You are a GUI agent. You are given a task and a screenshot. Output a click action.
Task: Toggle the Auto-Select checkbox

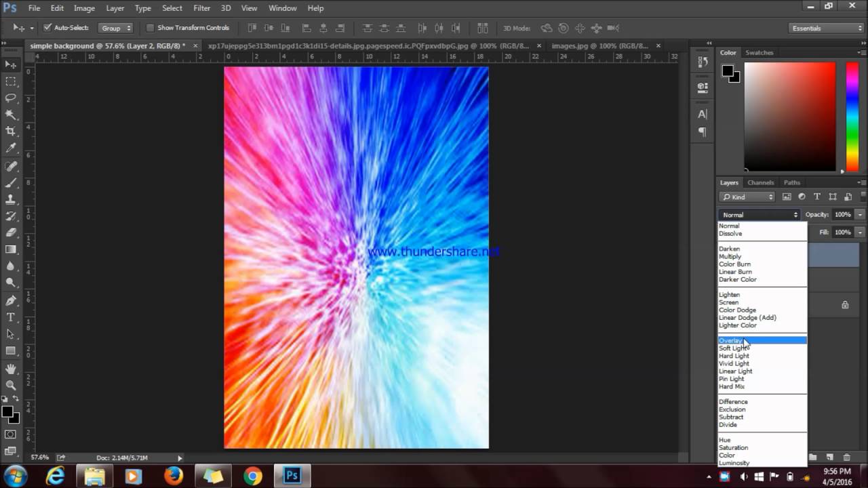47,28
